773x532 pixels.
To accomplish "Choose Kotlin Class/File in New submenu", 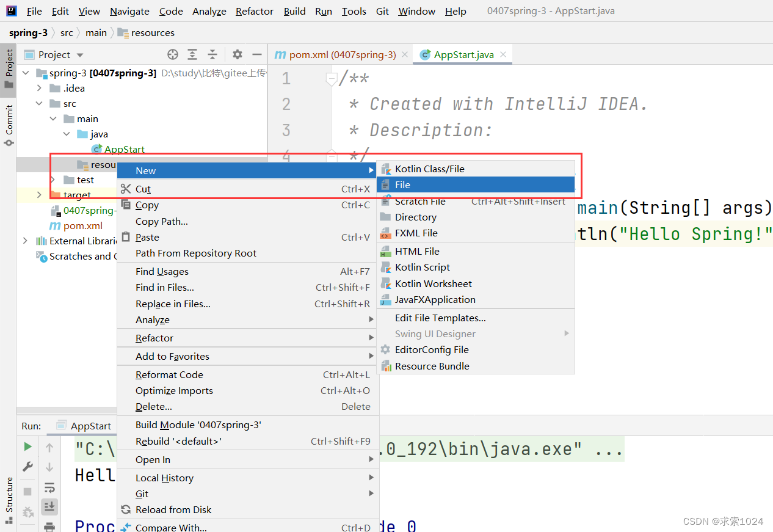I will click(476, 169).
